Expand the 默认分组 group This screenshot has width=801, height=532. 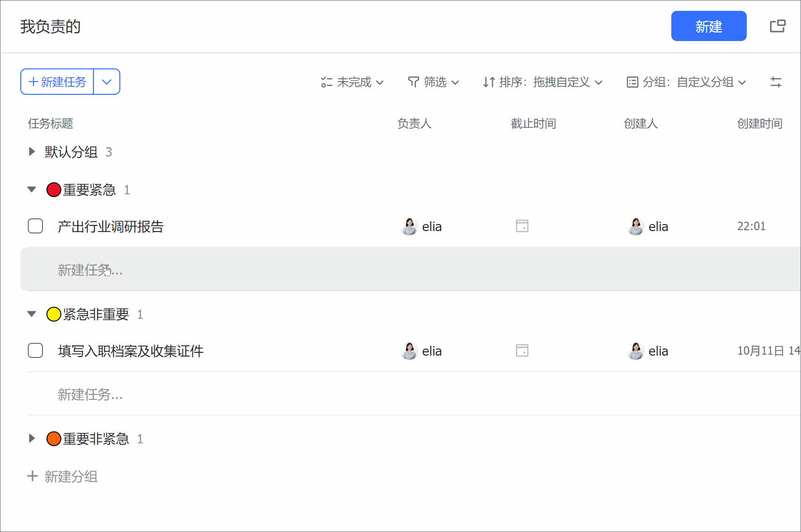[x=32, y=151]
